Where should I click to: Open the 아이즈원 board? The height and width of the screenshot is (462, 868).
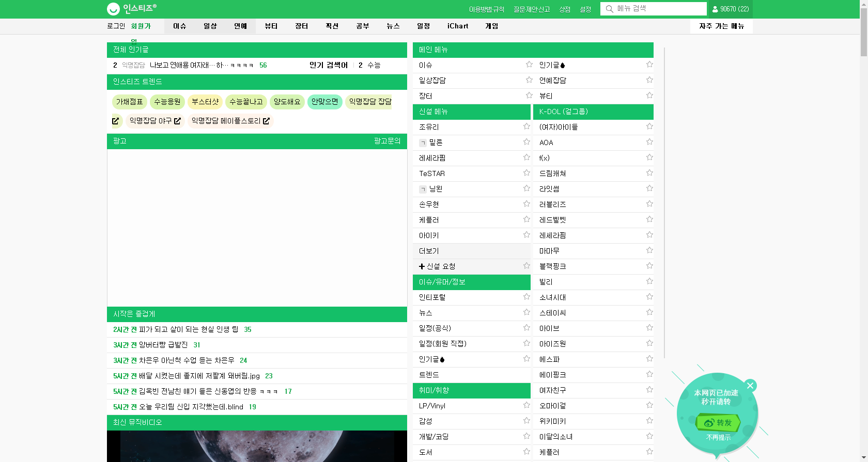pyautogui.click(x=553, y=344)
